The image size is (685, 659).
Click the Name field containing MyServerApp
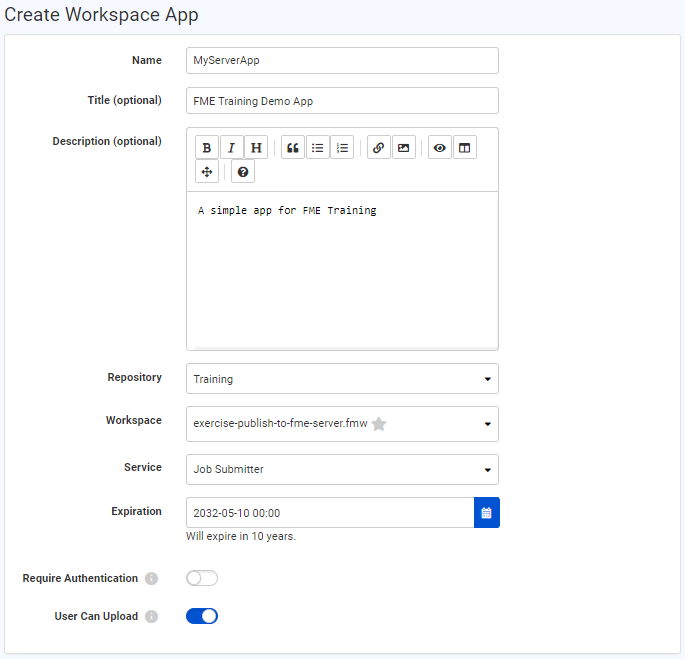(x=342, y=60)
